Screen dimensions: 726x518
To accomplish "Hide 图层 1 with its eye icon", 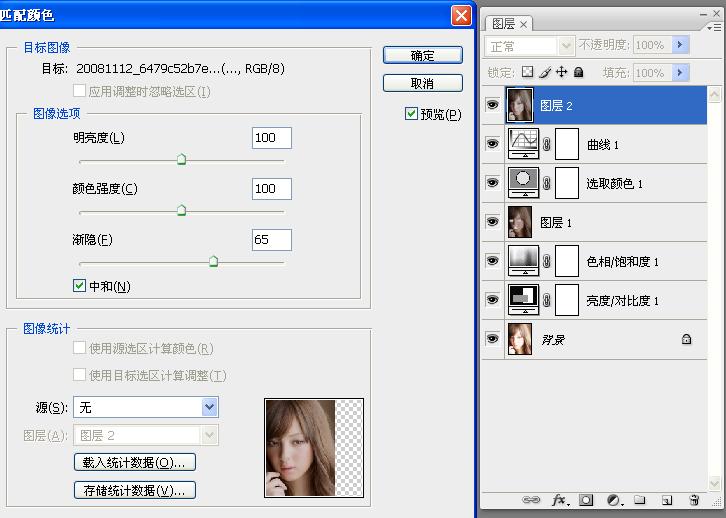I will [492, 221].
